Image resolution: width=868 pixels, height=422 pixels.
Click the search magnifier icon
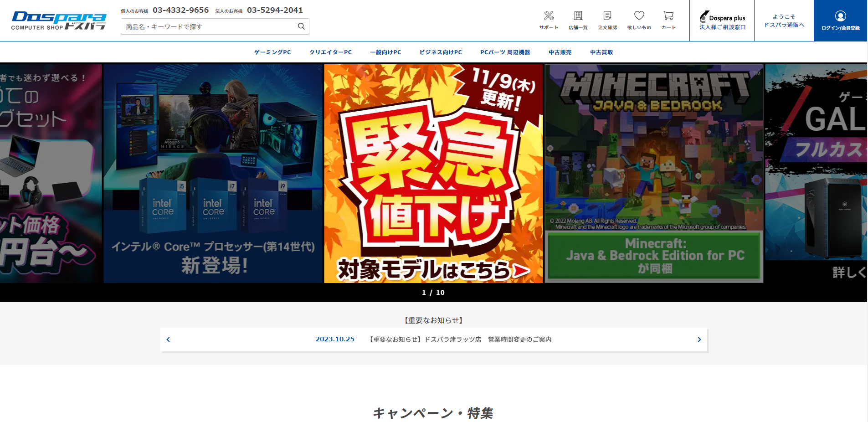[x=301, y=26]
